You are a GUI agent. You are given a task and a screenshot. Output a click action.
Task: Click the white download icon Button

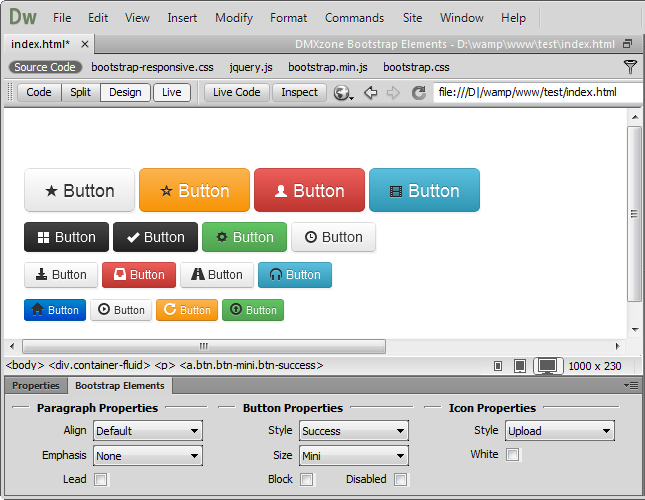pos(61,275)
